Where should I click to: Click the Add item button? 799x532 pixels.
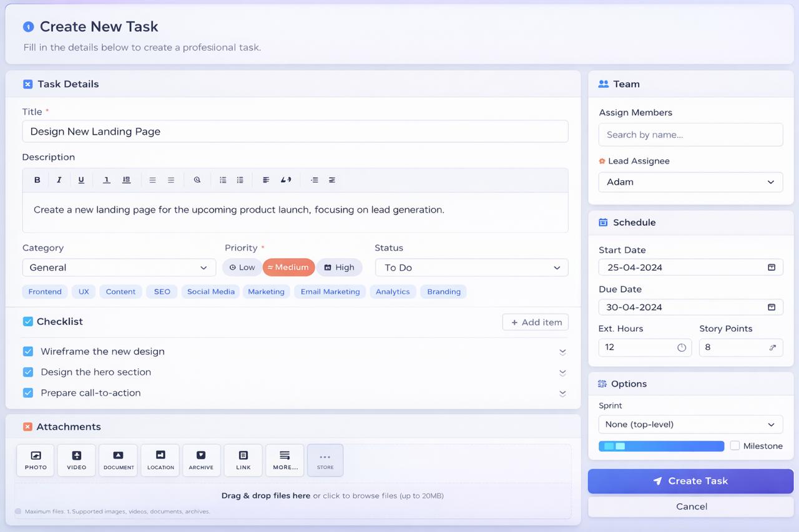click(536, 322)
